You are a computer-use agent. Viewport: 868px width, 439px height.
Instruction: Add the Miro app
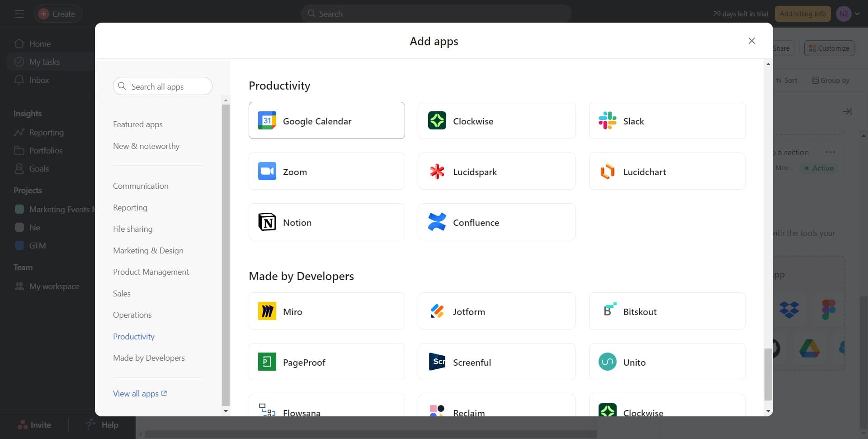[x=326, y=311]
